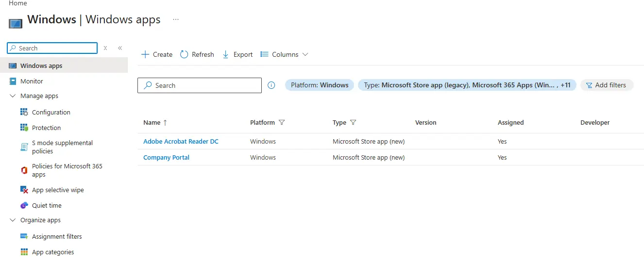Go to Home breadcrumb
644x279 pixels.
(18, 3)
